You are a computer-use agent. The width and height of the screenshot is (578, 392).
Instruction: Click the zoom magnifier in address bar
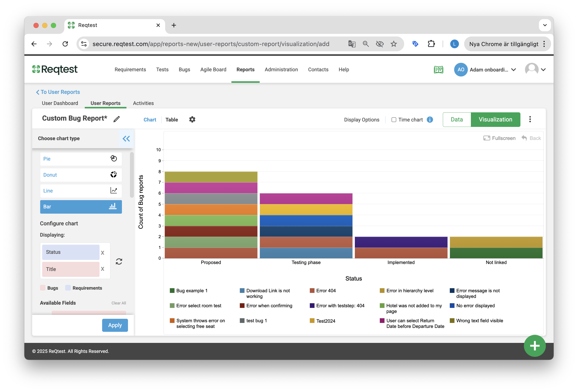click(x=365, y=44)
